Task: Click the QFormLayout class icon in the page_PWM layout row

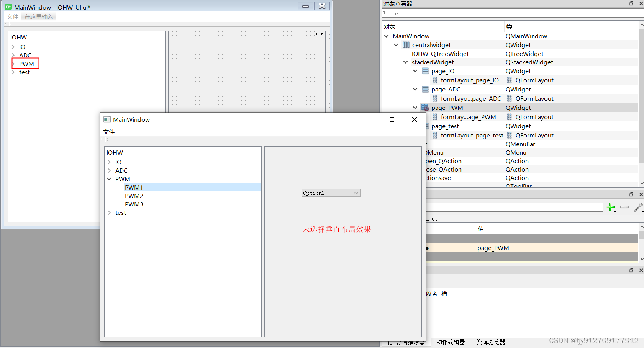Action: pyautogui.click(x=510, y=117)
